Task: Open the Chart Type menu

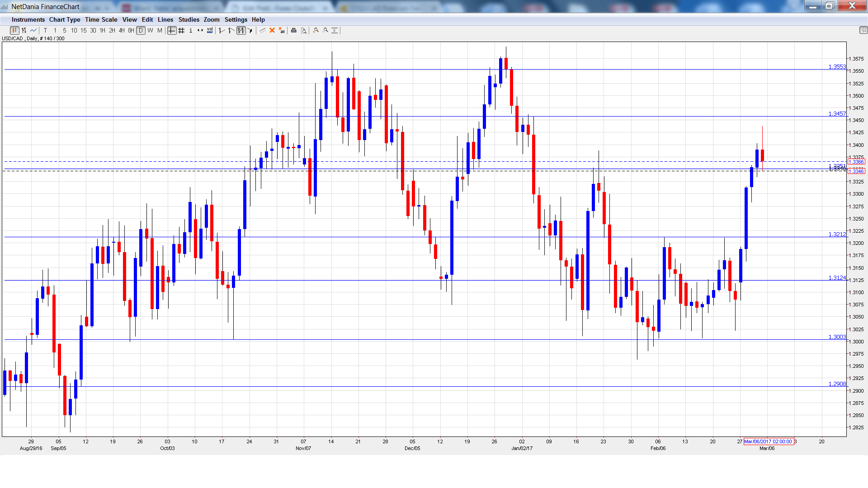Action: [65, 19]
